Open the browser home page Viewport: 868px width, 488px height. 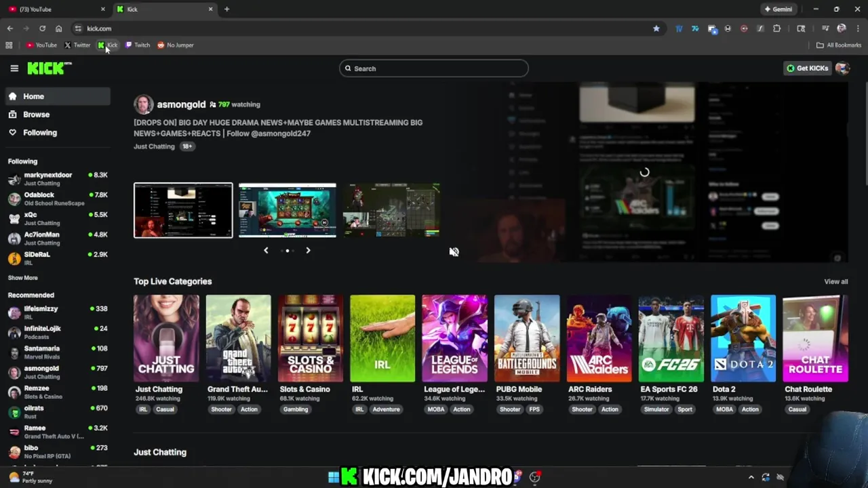click(x=59, y=28)
